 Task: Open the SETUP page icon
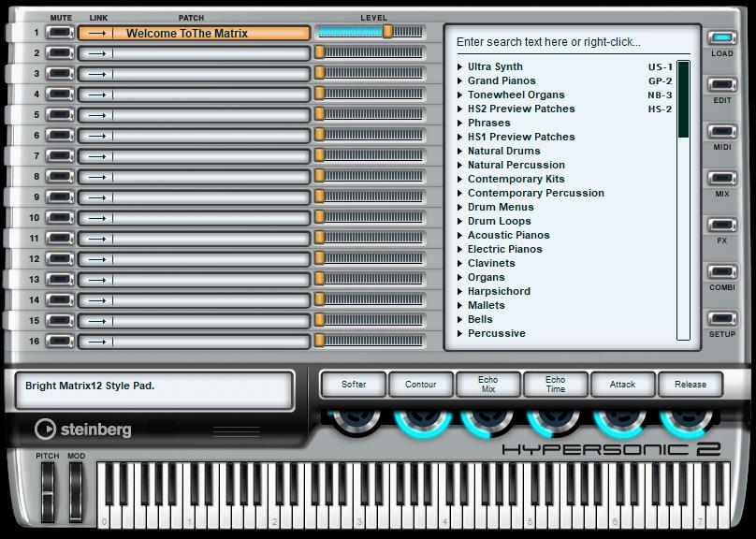click(x=721, y=319)
